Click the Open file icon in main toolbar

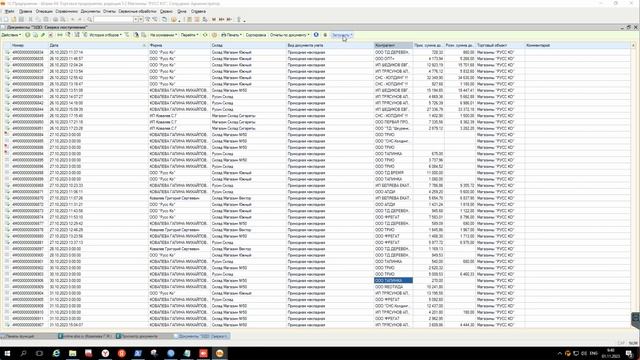click(13, 19)
